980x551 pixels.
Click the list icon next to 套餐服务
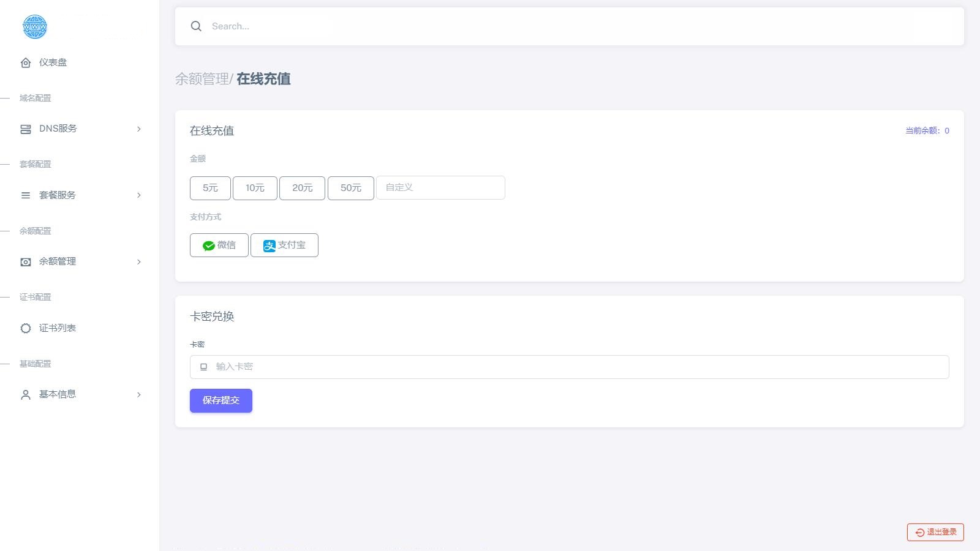pyautogui.click(x=26, y=195)
